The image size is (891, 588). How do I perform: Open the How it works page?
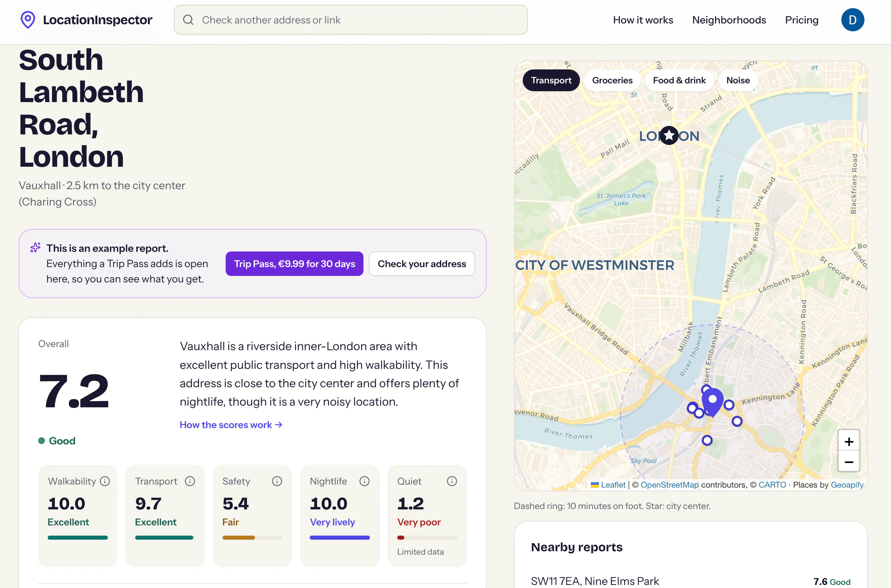pyautogui.click(x=643, y=20)
